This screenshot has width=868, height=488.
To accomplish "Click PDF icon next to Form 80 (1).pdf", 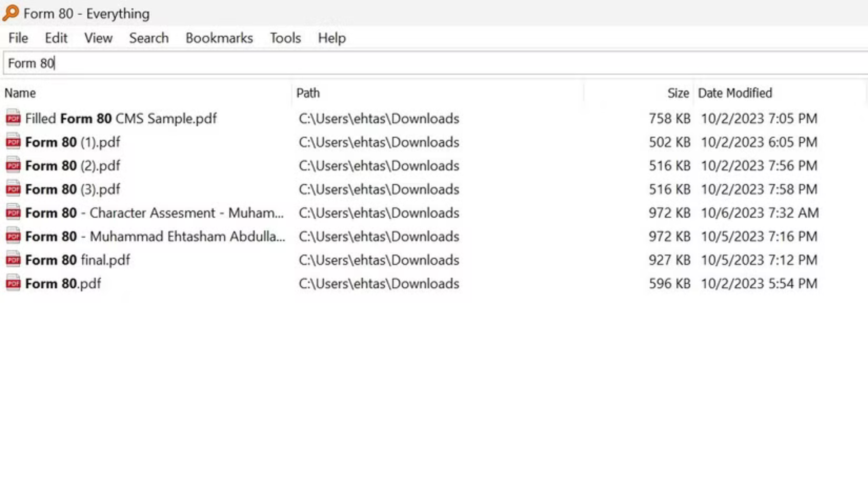I will (13, 142).
